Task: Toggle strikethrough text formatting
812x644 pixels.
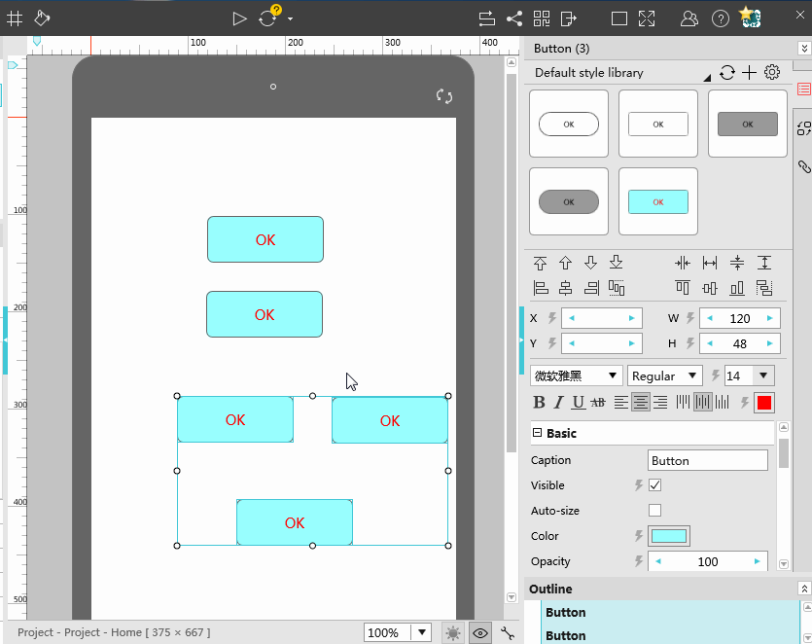Action: (598, 403)
